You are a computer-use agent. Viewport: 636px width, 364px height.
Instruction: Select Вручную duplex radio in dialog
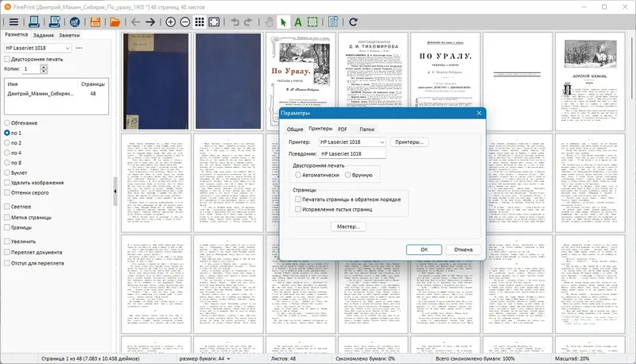348,175
